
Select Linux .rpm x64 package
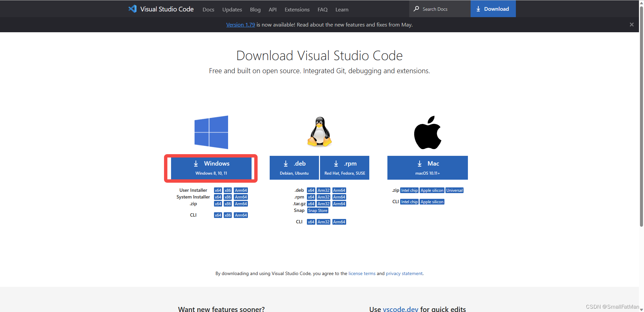point(311,197)
